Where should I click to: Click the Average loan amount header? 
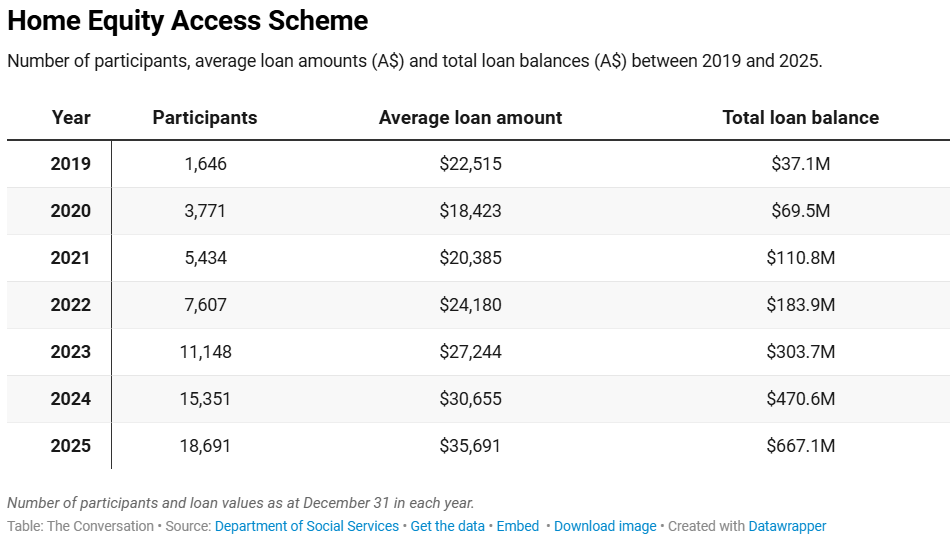470,118
